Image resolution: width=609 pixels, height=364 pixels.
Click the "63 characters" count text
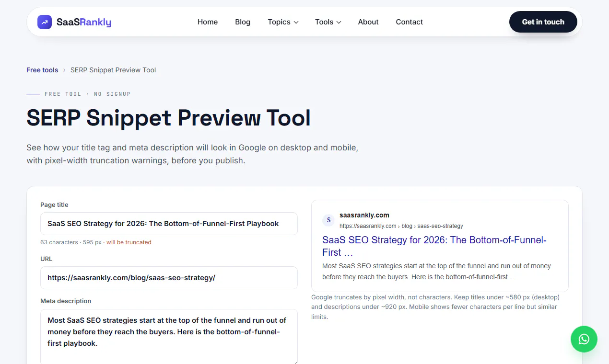[x=59, y=242]
